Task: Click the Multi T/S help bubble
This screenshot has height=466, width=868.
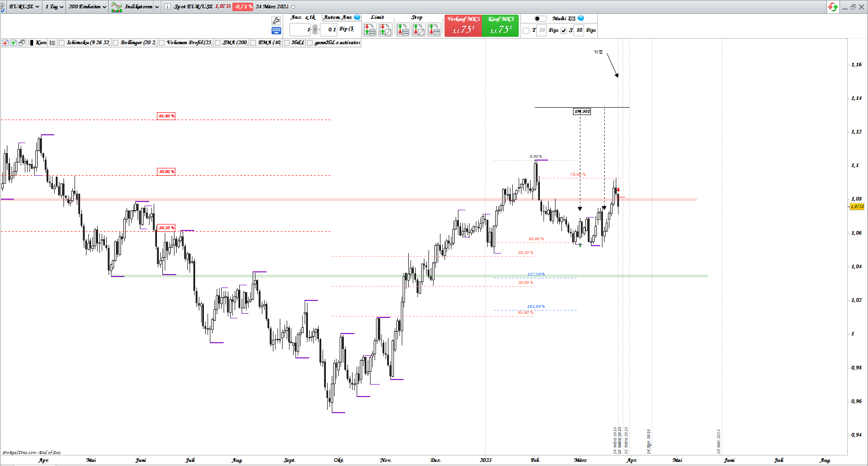Action: pos(581,18)
